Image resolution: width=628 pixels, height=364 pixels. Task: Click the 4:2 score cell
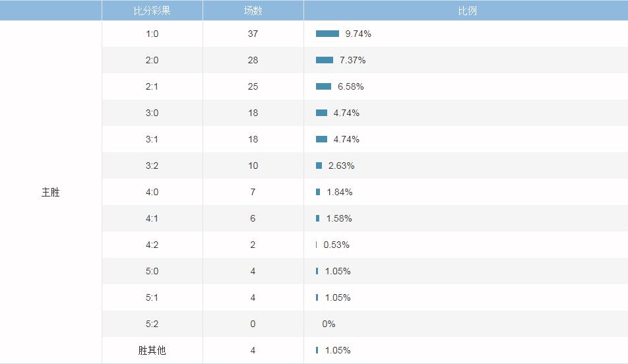point(152,245)
